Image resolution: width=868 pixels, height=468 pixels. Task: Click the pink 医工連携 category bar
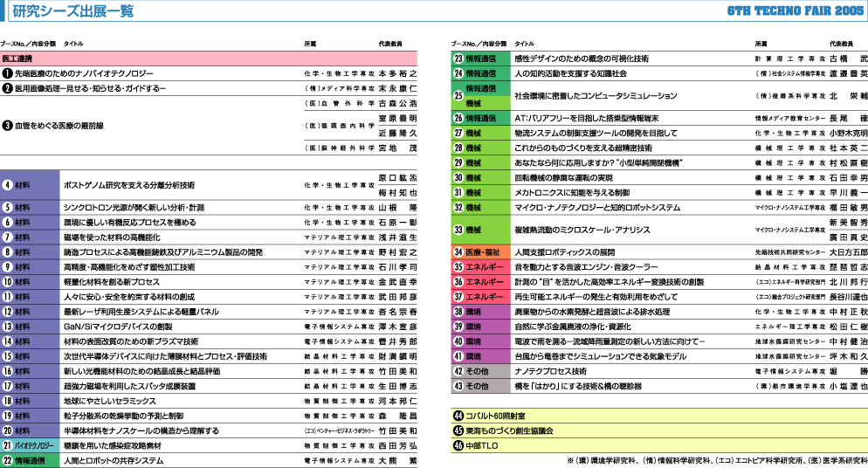[209, 58]
